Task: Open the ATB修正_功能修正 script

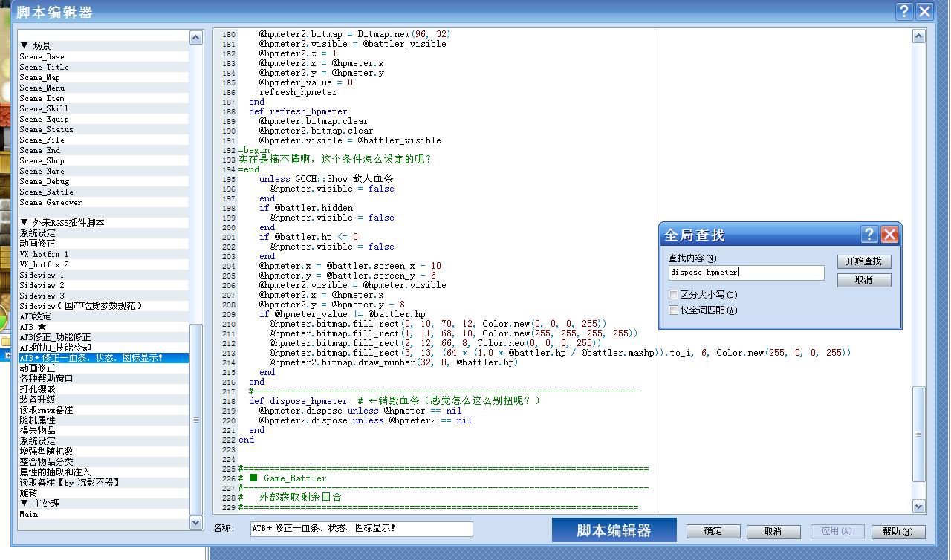Action: tap(103, 337)
